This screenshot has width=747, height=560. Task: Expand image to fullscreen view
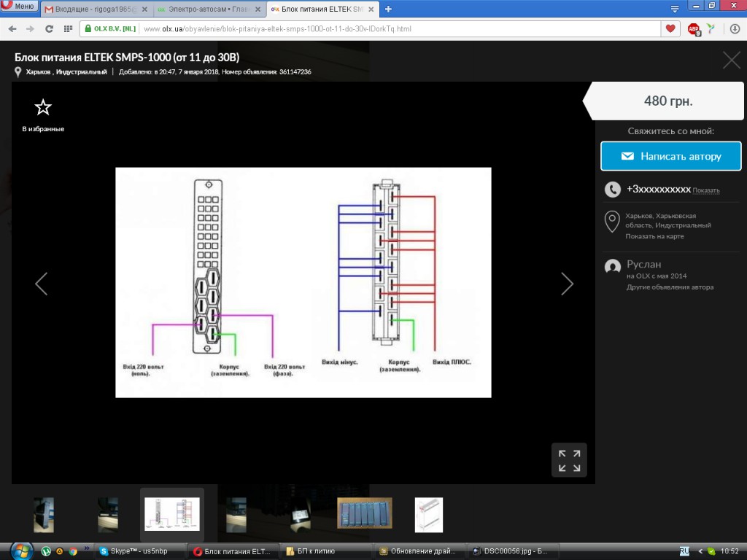(568, 460)
